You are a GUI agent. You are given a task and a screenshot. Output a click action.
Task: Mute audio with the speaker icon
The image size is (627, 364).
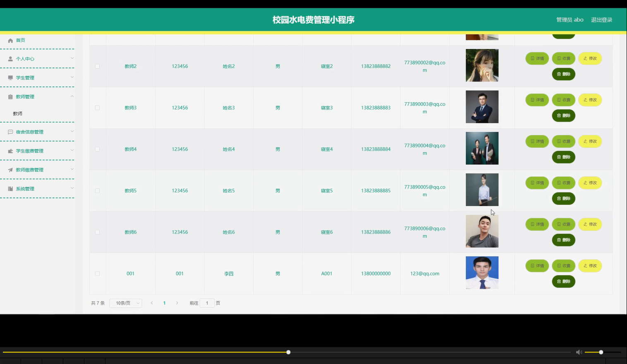(x=579, y=352)
